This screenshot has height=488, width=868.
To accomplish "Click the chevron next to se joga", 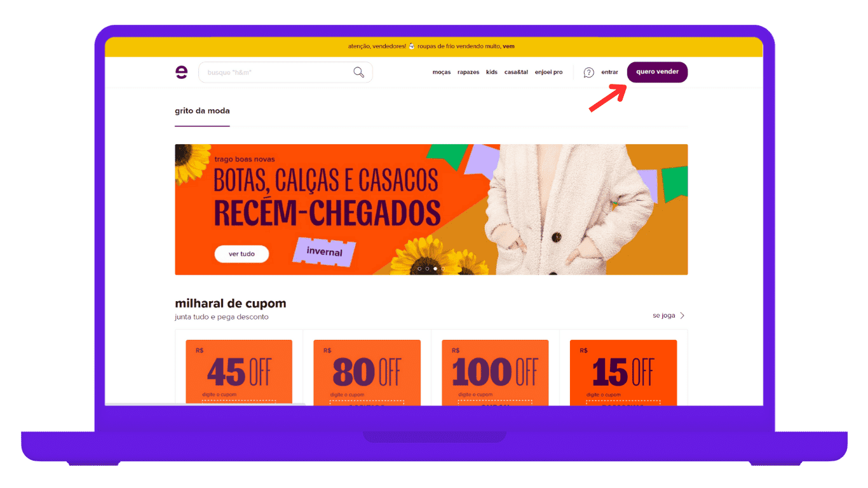I will point(682,315).
